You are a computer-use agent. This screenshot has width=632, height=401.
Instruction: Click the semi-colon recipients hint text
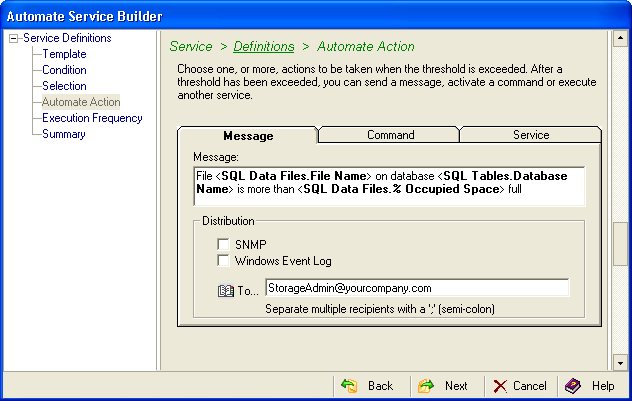[380, 309]
